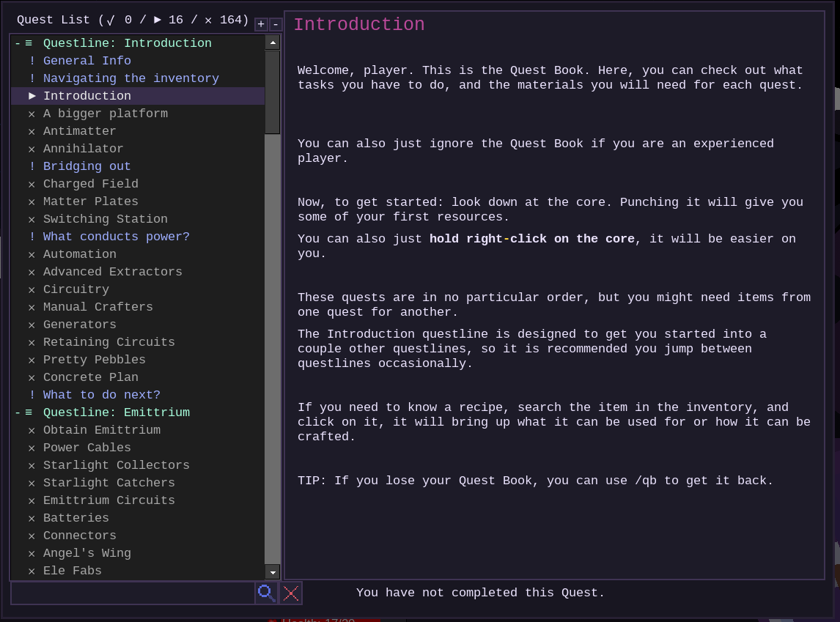Open the What to do next? entry
The image size is (840, 622).
(101, 395)
